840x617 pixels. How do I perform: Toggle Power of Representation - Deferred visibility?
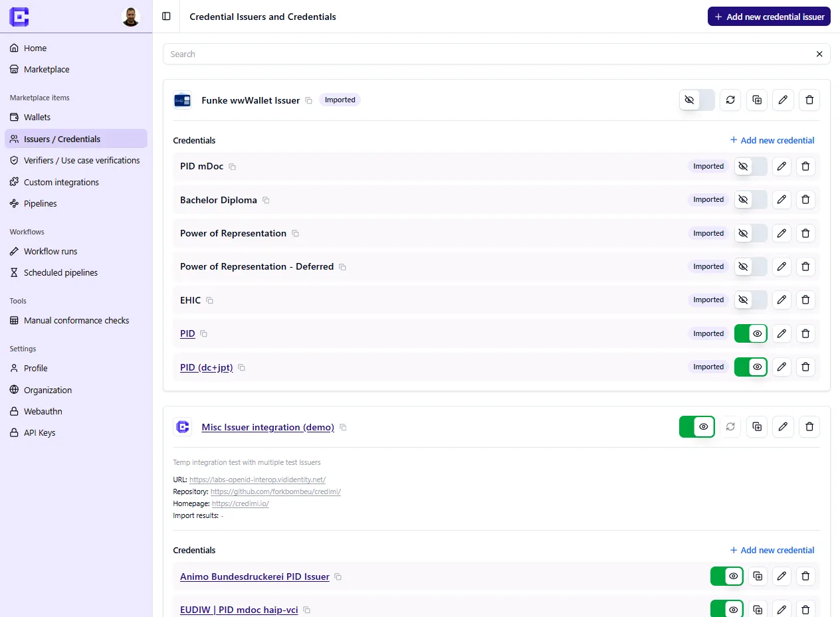[751, 266]
